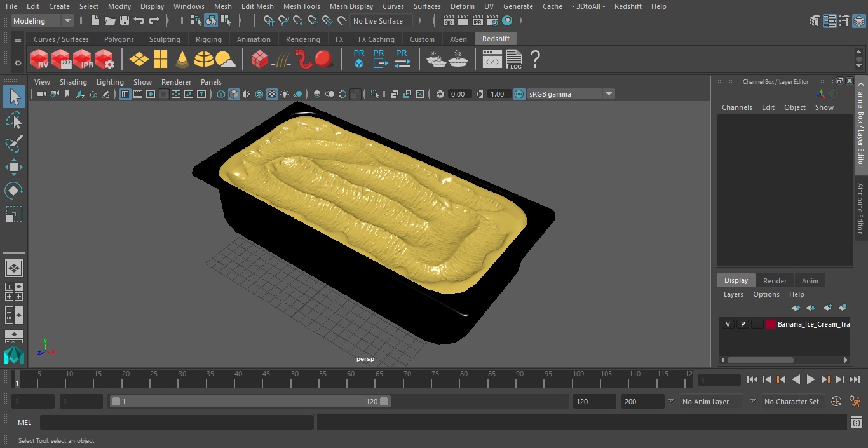Viewport: 868px width, 448px height.
Task: Switch to the Polygons shelf tab
Action: [119, 39]
